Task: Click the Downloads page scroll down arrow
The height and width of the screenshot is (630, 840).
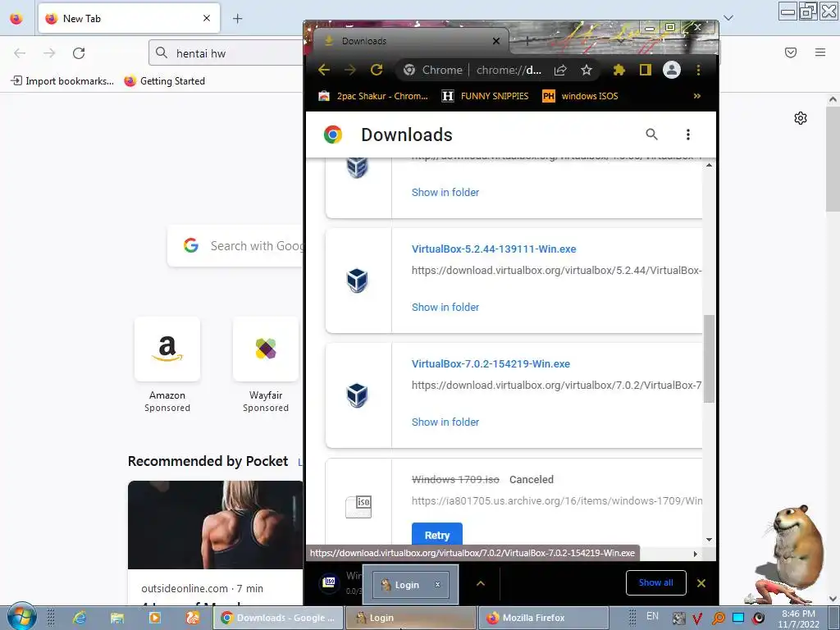Action: click(x=709, y=540)
